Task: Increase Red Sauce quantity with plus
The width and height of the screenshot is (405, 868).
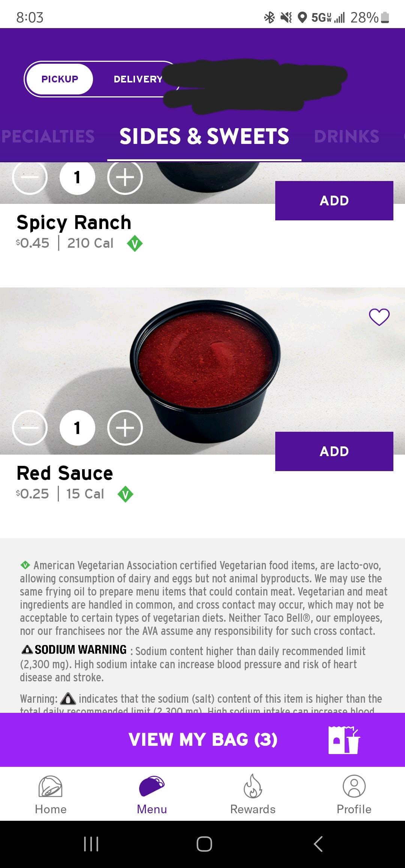Action: pyautogui.click(x=125, y=428)
